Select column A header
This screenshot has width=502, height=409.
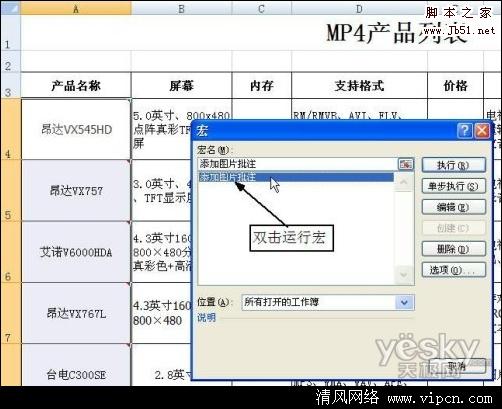(76, 9)
